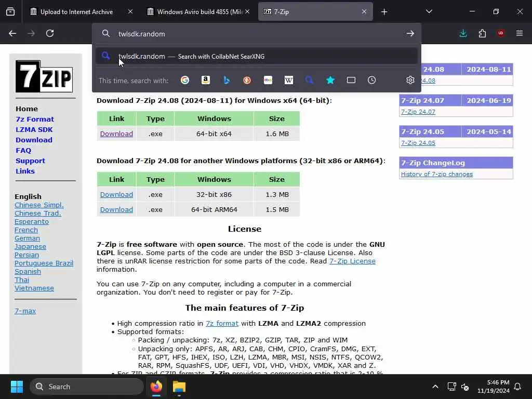Search this time with SearXNG magnifier icon

pyautogui.click(x=309, y=80)
